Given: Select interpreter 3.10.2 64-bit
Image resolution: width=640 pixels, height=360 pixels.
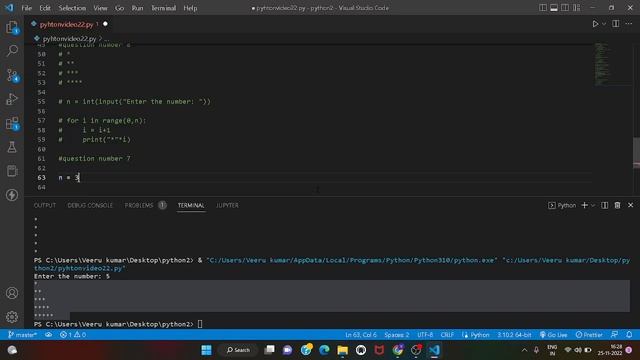Looking at the screenshot, I should [514, 335].
